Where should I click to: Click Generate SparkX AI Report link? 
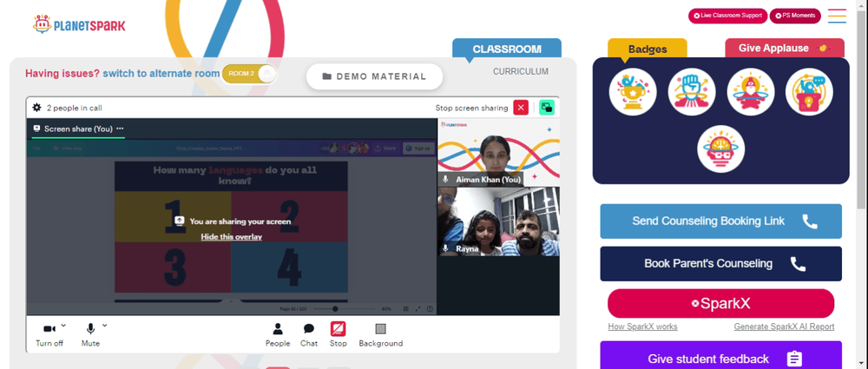[x=784, y=326]
